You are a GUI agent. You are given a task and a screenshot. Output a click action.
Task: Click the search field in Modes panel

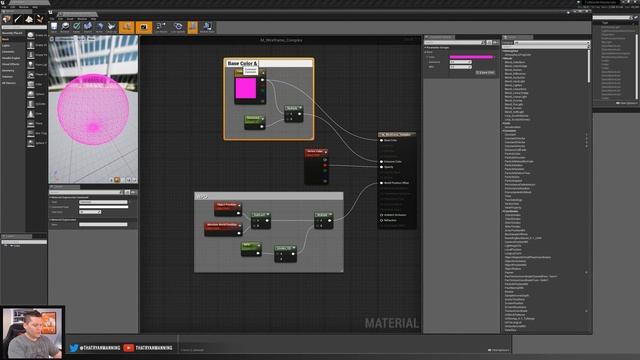tap(24, 27)
